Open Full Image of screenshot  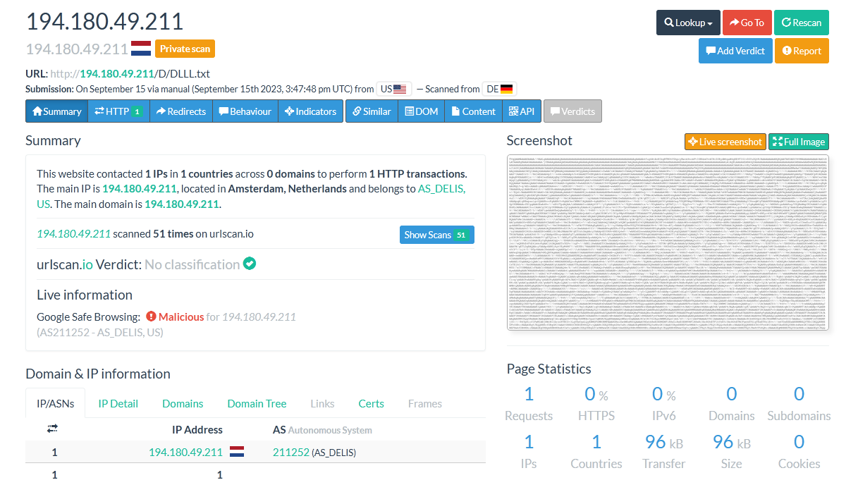point(798,142)
